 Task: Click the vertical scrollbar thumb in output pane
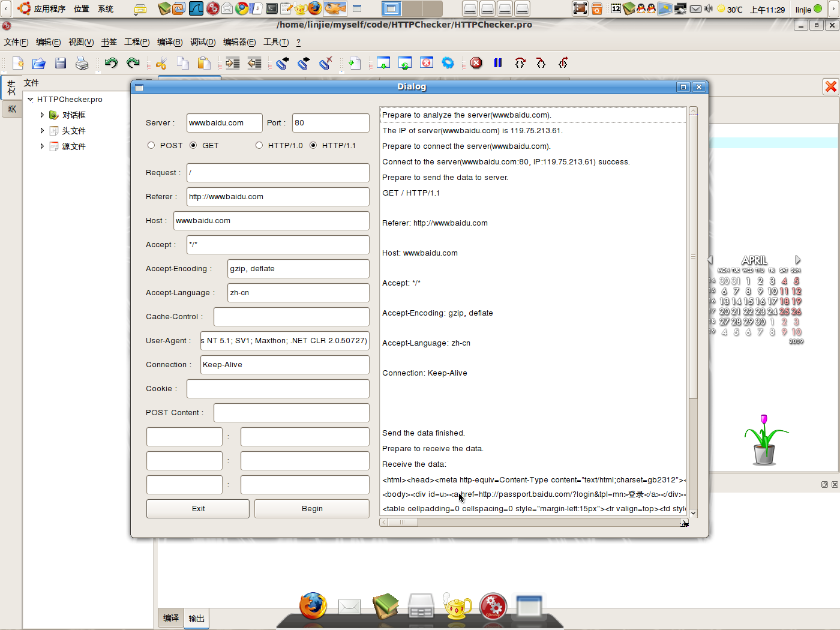[693, 257]
